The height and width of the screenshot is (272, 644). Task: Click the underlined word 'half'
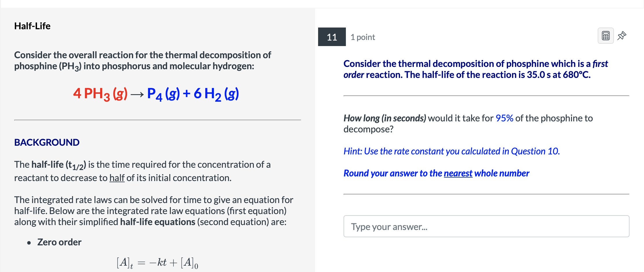click(x=117, y=178)
